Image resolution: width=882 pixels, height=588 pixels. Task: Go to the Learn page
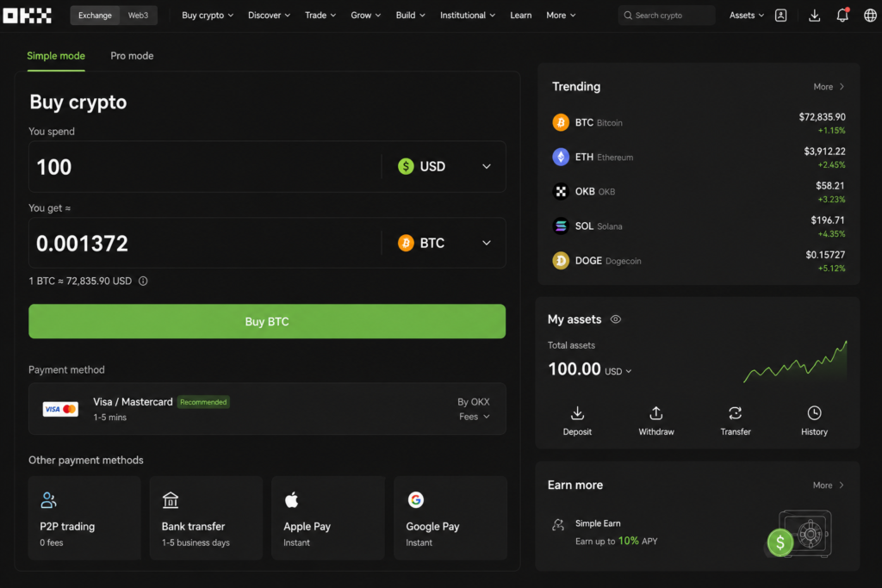[521, 15]
